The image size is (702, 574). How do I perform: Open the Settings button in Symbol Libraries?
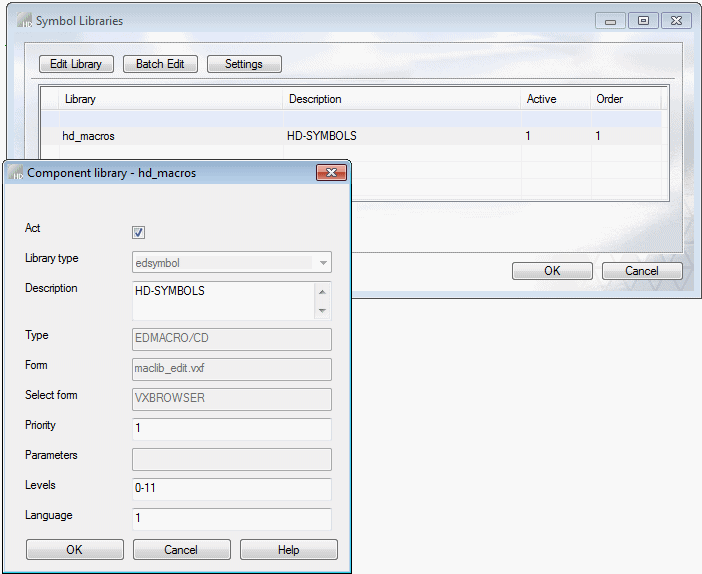pos(243,64)
